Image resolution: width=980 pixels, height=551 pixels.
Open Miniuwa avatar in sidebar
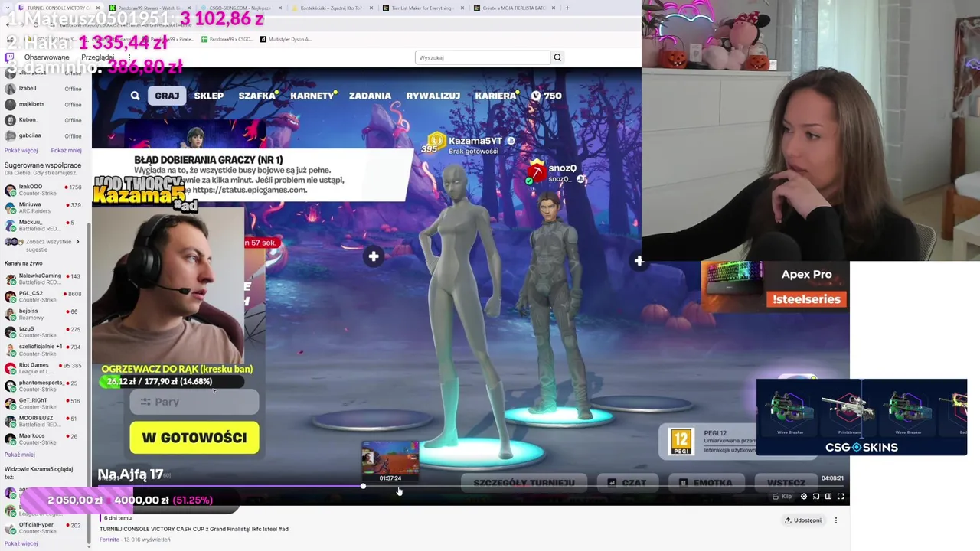point(9,207)
